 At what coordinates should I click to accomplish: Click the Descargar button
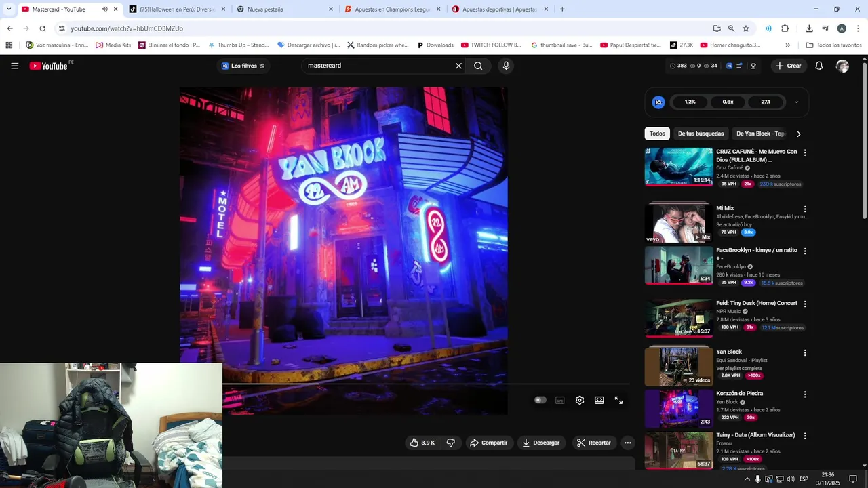[x=541, y=443]
